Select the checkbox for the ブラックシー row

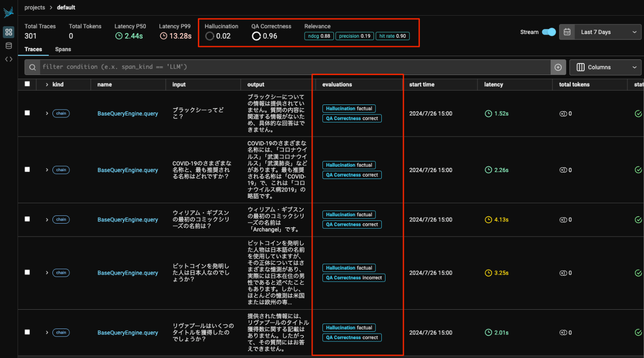27,113
